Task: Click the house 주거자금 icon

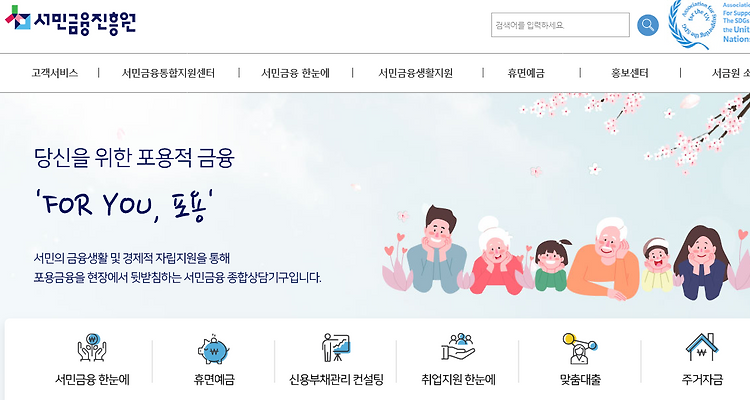Action: pyautogui.click(x=702, y=347)
